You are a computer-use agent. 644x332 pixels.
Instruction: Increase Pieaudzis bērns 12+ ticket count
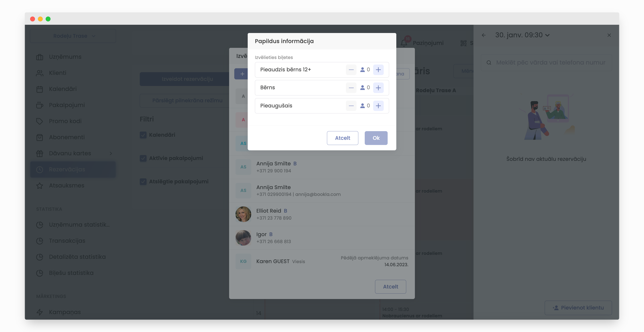pyautogui.click(x=378, y=70)
